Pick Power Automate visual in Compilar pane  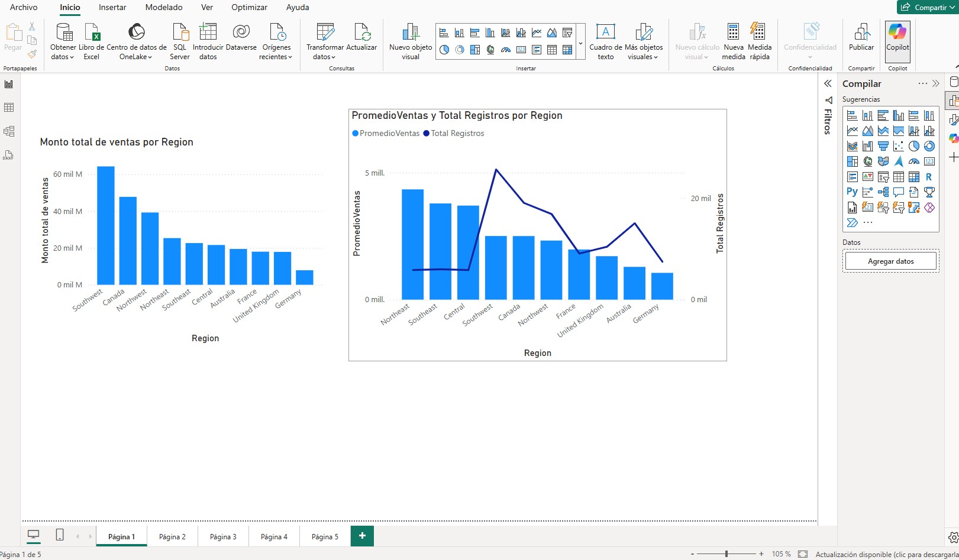(x=852, y=223)
